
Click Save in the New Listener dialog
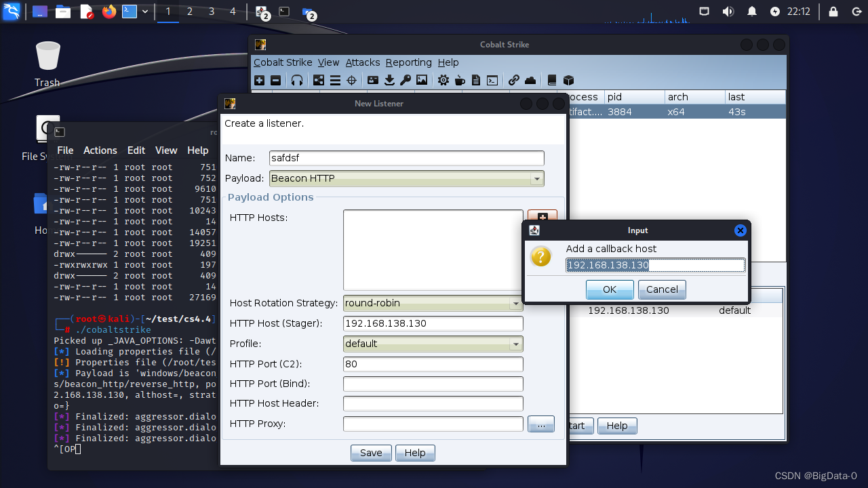pos(371,453)
